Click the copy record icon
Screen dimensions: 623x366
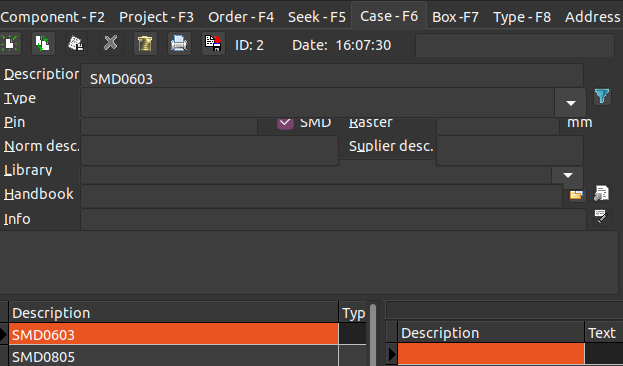pos(43,43)
